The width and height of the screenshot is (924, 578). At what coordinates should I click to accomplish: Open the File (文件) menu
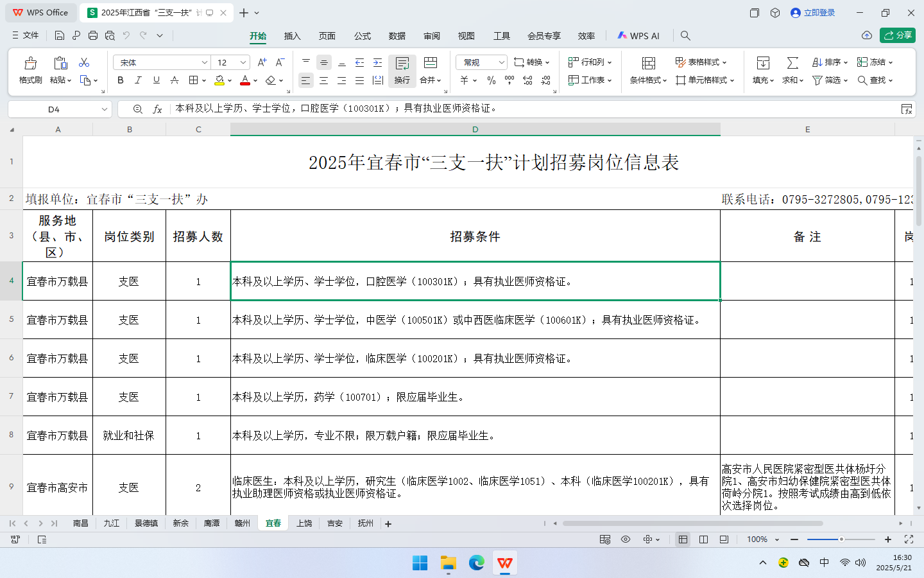click(x=26, y=35)
